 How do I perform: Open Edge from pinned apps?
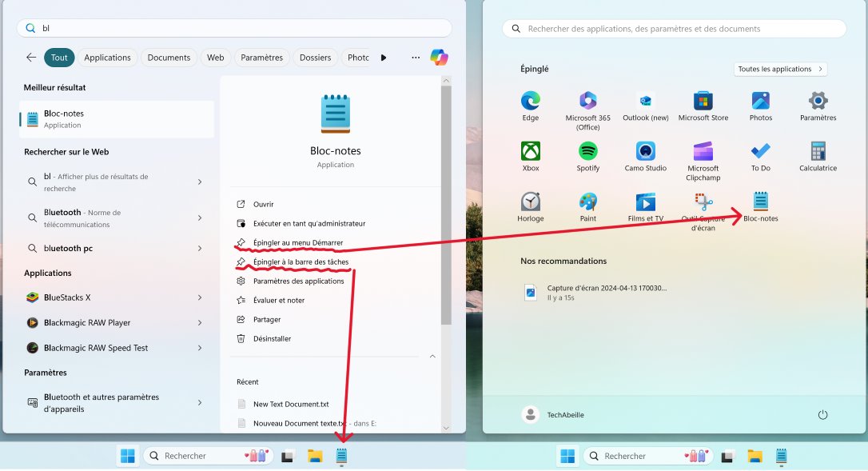pyautogui.click(x=531, y=102)
